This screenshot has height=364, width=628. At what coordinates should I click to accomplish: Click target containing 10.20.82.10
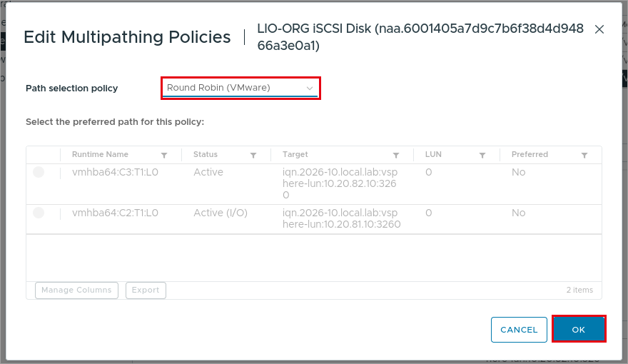click(340, 183)
